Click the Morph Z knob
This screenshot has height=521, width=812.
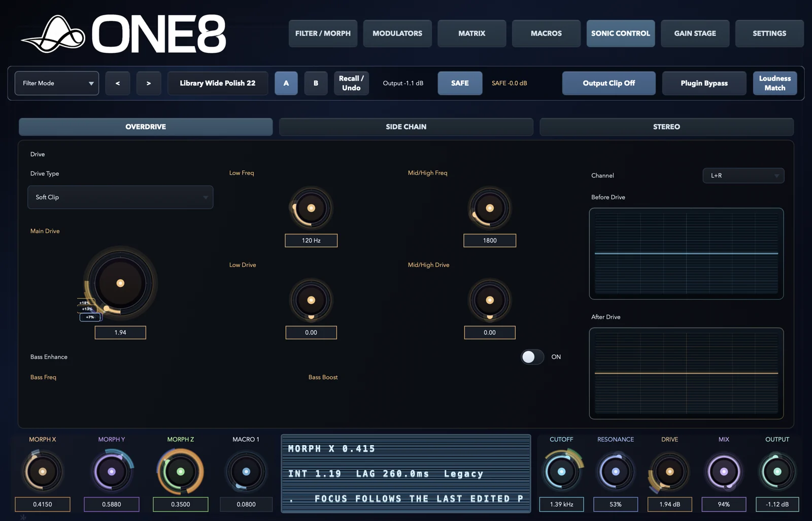pyautogui.click(x=180, y=472)
